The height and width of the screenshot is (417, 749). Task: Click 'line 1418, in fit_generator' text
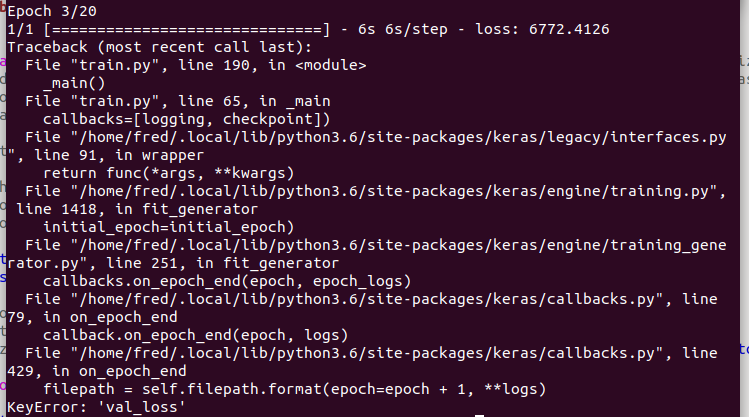pyautogui.click(x=137, y=209)
